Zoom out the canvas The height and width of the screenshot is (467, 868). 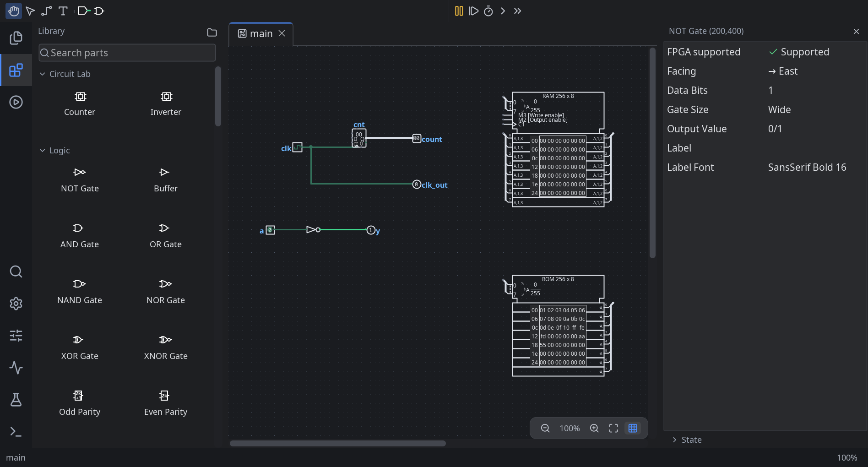545,428
